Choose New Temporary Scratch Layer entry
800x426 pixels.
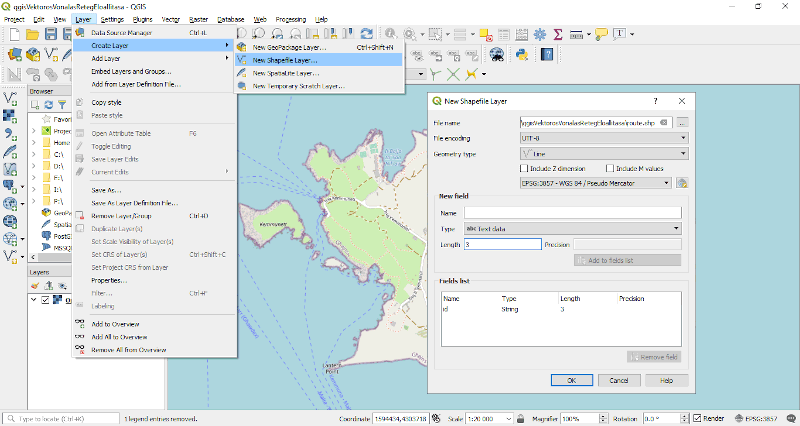tap(319, 86)
